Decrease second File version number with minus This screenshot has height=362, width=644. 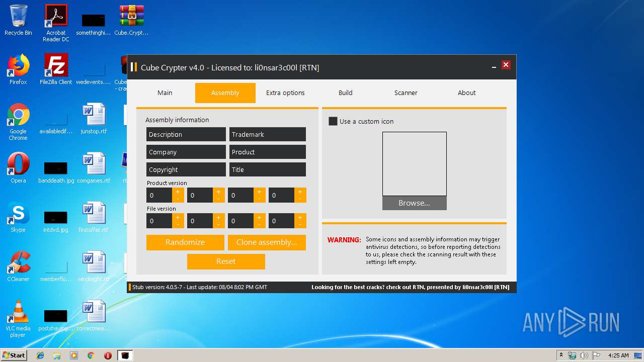coord(218,225)
